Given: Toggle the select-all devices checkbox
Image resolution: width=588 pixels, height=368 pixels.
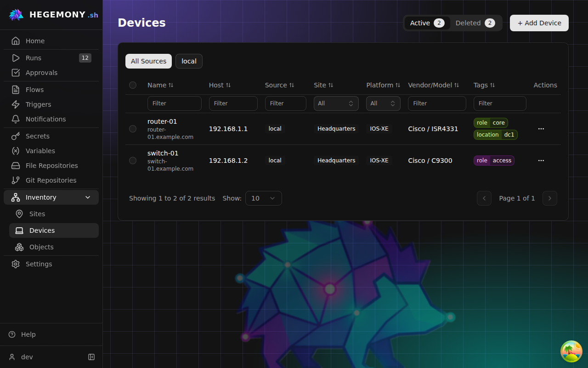Looking at the screenshot, I should tap(133, 85).
